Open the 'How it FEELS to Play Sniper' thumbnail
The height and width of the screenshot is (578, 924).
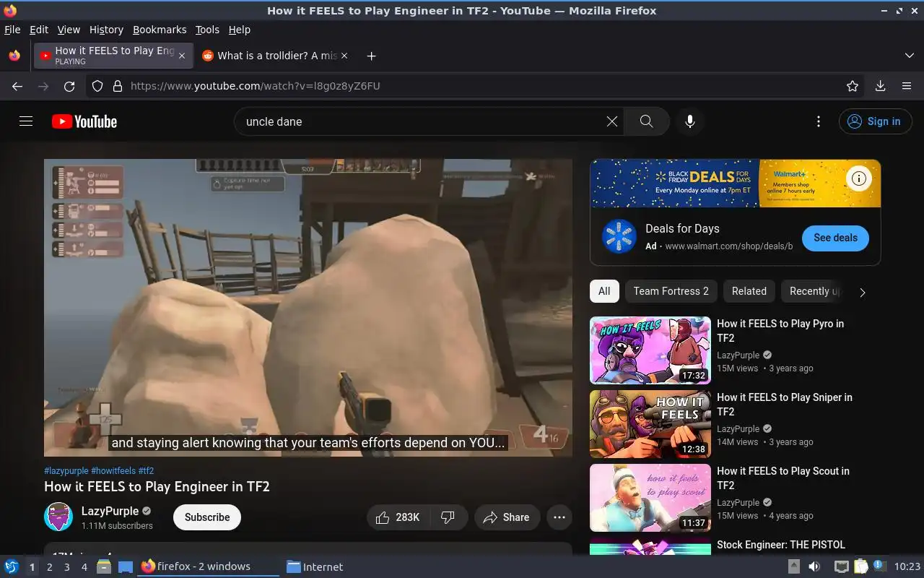[650, 424]
